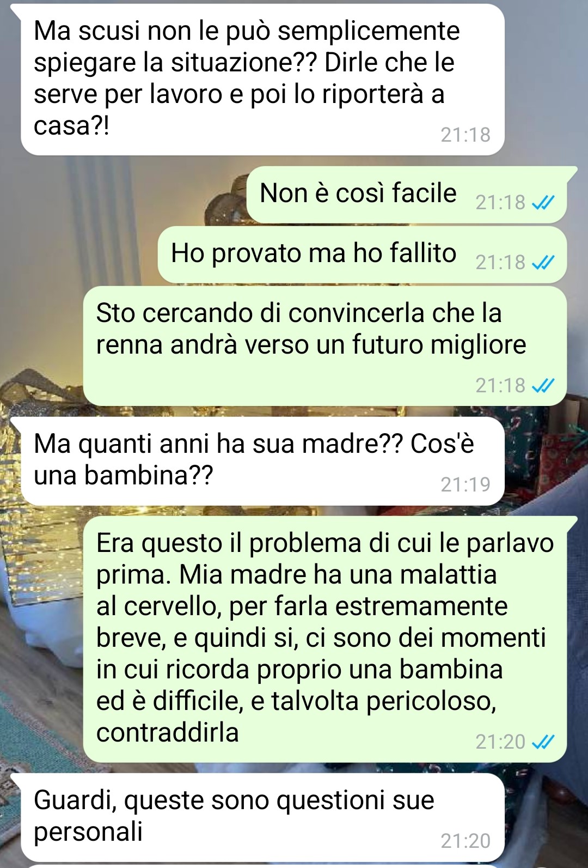Tap the blue checkmarks on the "renna" message
The image size is (588, 868).
coord(543,386)
